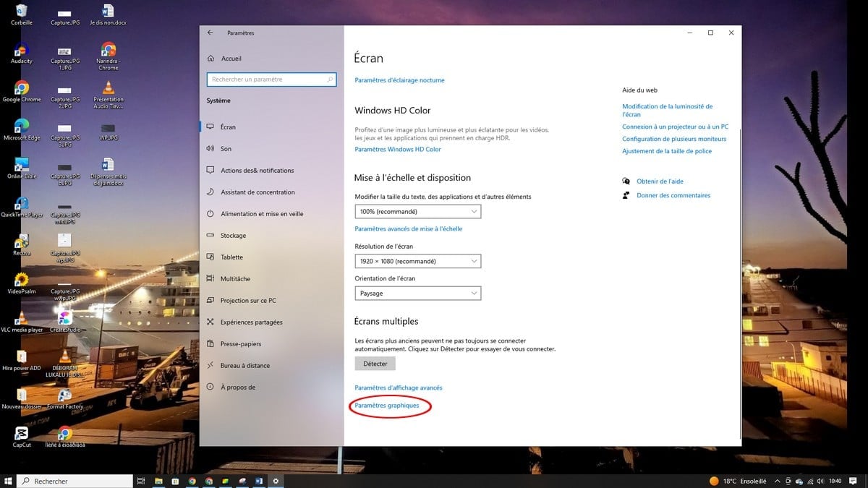Select Bureau à distance in sidebar
The height and width of the screenshot is (488, 868).
point(244,366)
